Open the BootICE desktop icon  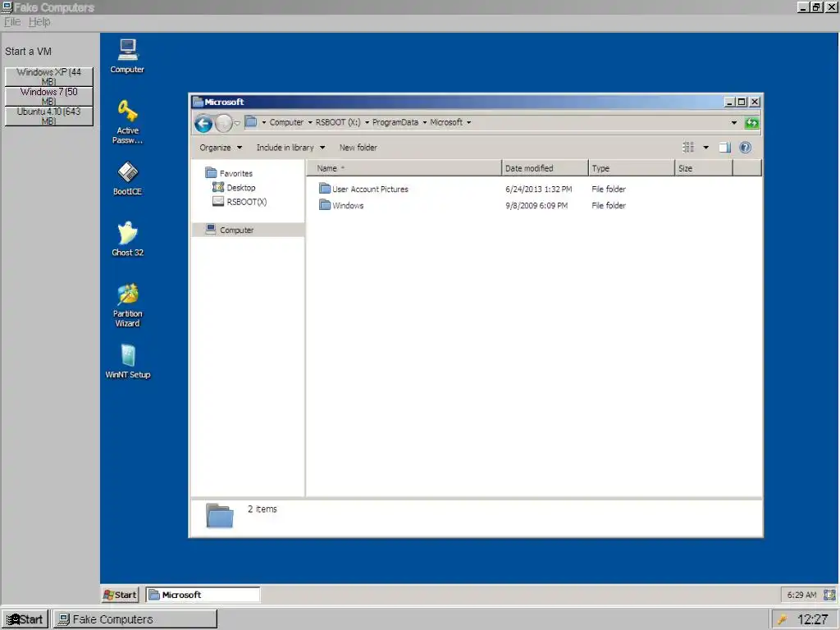coord(127,178)
